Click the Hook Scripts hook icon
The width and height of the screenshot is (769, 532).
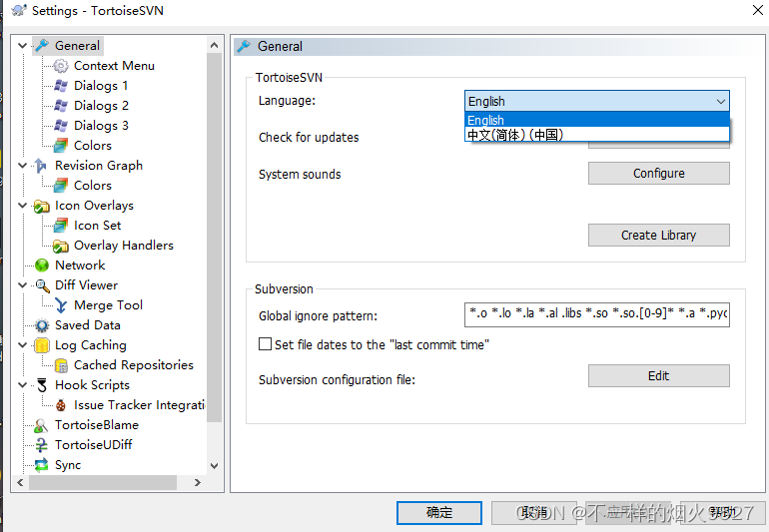click(x=42, y=385)
